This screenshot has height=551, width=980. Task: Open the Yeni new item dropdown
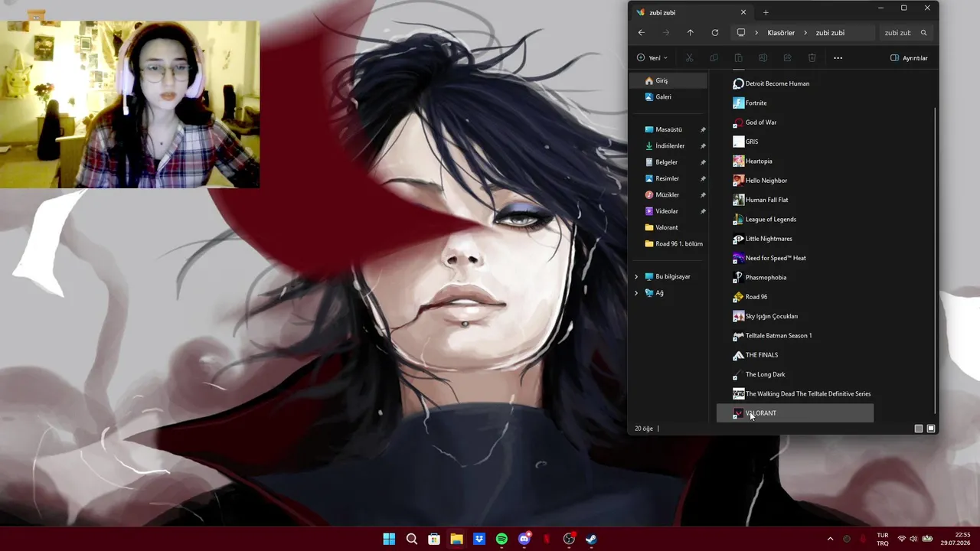[x=652, y=58]
